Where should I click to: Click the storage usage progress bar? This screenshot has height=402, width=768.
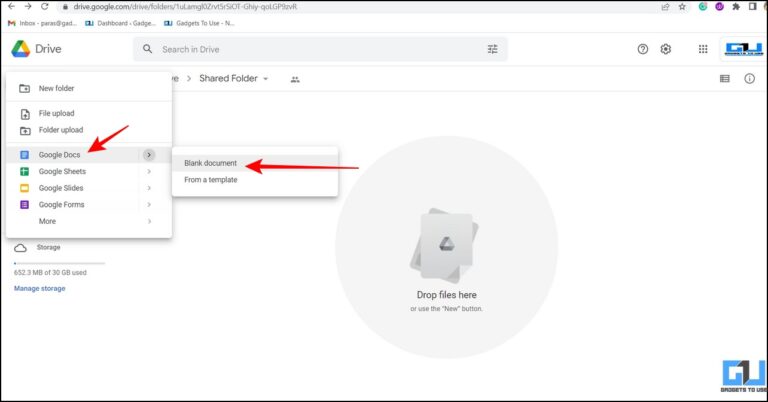[x=59, y=263]
